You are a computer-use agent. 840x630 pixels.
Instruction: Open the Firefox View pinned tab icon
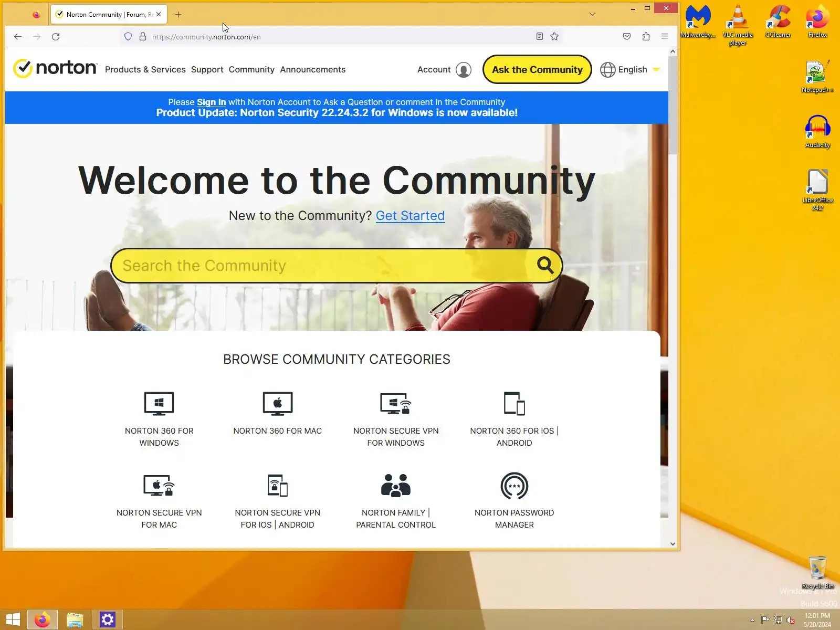click(x=36, y=15)
